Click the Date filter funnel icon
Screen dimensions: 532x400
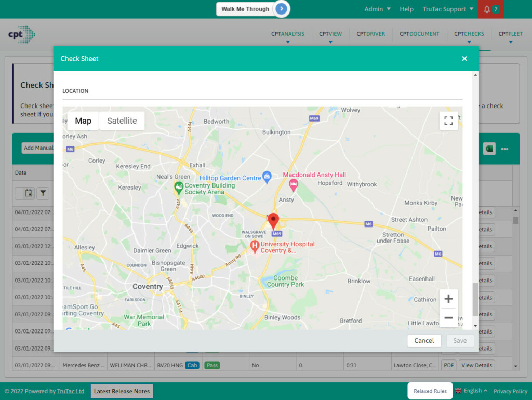(x=43, y=193)
